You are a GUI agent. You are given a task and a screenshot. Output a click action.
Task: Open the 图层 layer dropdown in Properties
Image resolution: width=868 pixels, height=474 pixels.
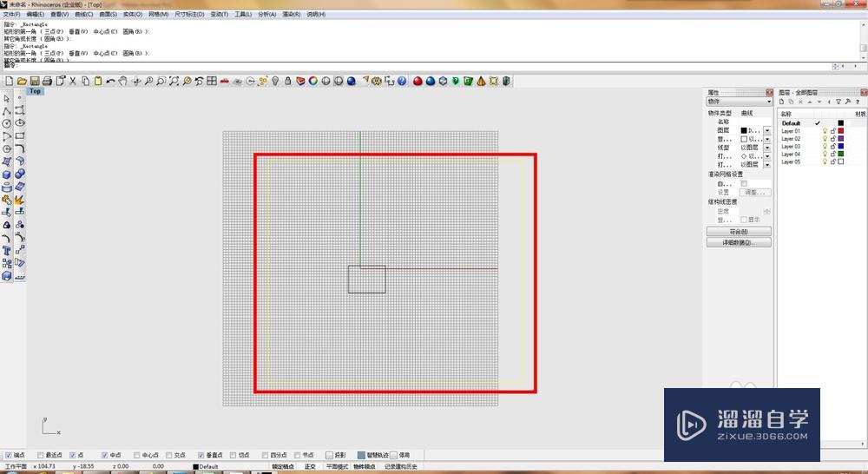click(x=767, y=131)
